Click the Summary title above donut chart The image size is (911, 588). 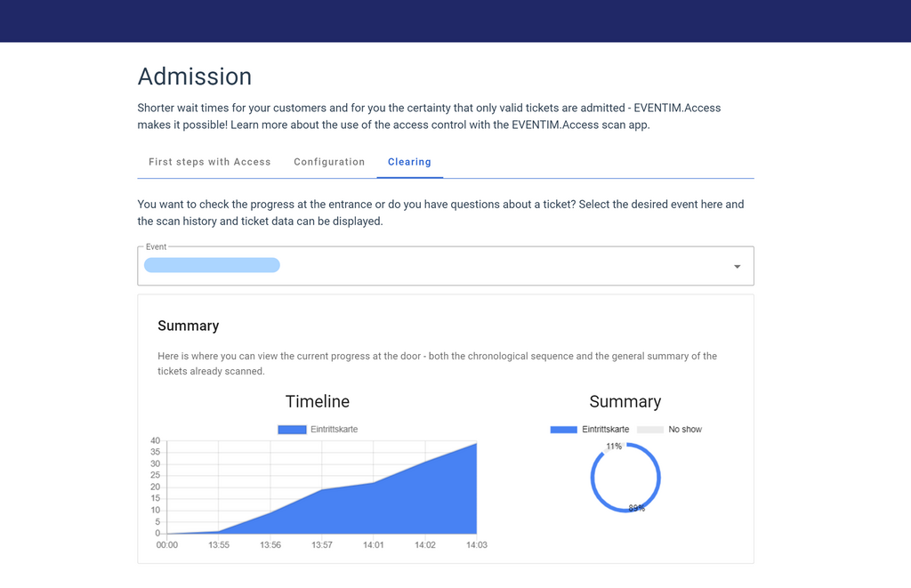pyautogui.click(x=625, y=401)
